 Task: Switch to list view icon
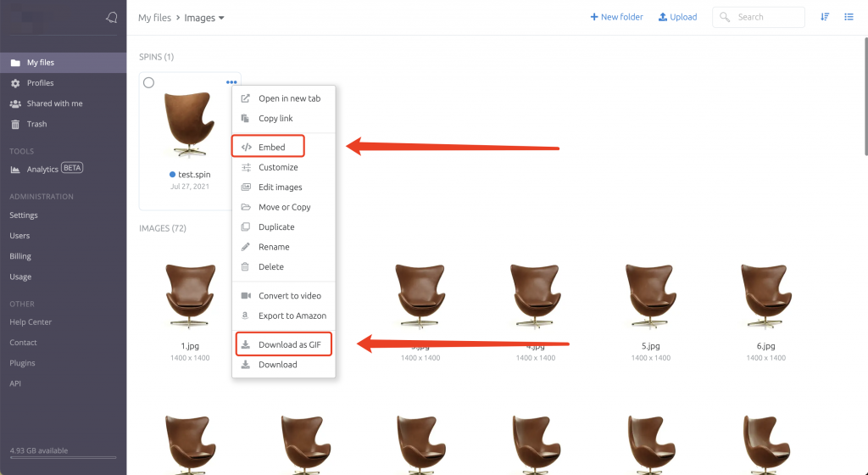pyautogui.click(x=849, y=17)
